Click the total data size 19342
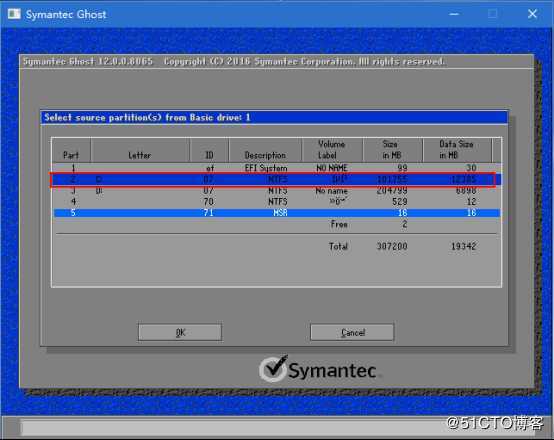 click(464, 246)
